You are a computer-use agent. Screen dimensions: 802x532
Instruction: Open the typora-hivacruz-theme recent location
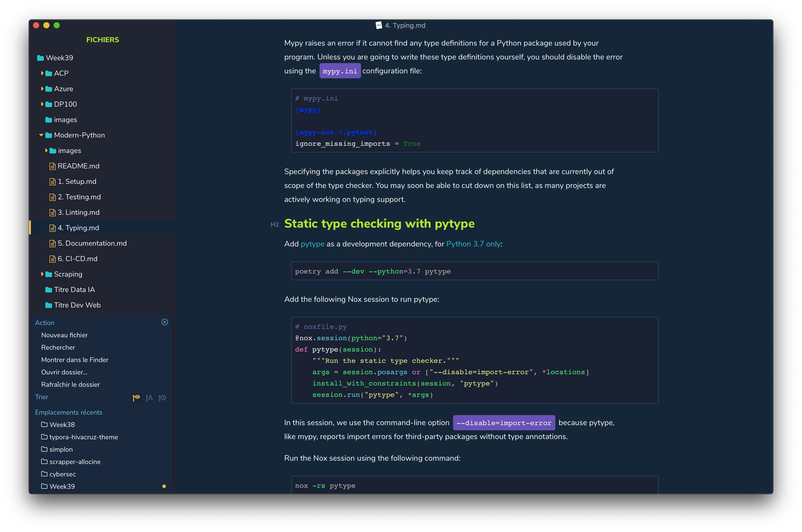(83, 437)
